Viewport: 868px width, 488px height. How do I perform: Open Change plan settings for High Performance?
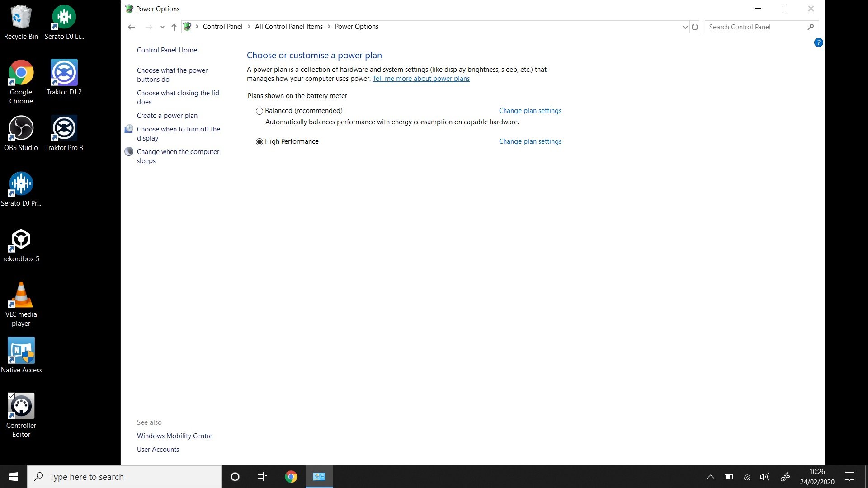tap(530, 141)
